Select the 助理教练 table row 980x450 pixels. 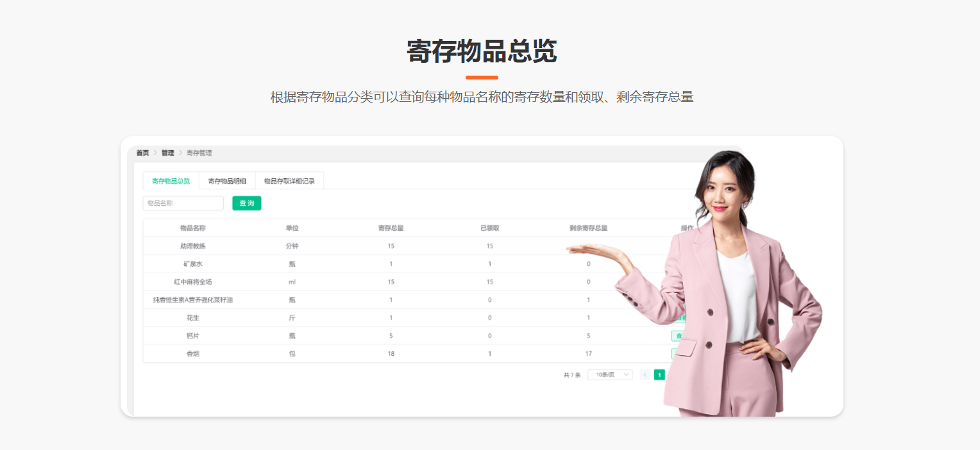(x=193, y=246)
